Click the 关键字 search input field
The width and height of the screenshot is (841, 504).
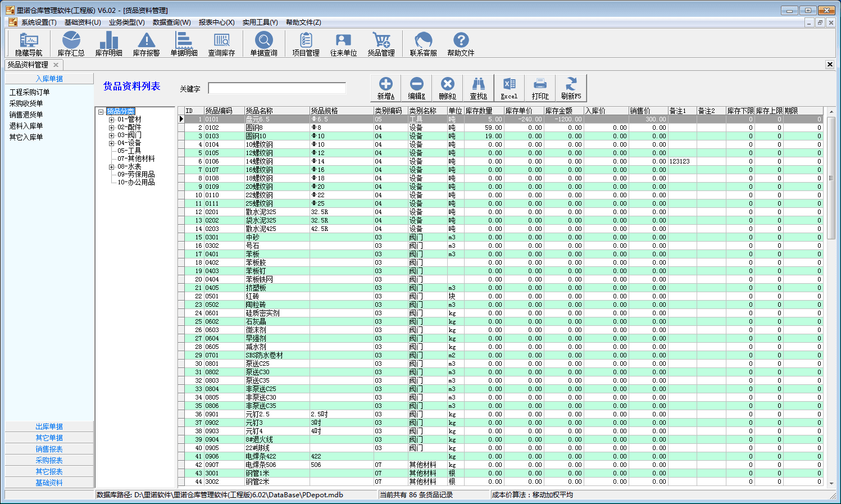click(x=277, y=88)
